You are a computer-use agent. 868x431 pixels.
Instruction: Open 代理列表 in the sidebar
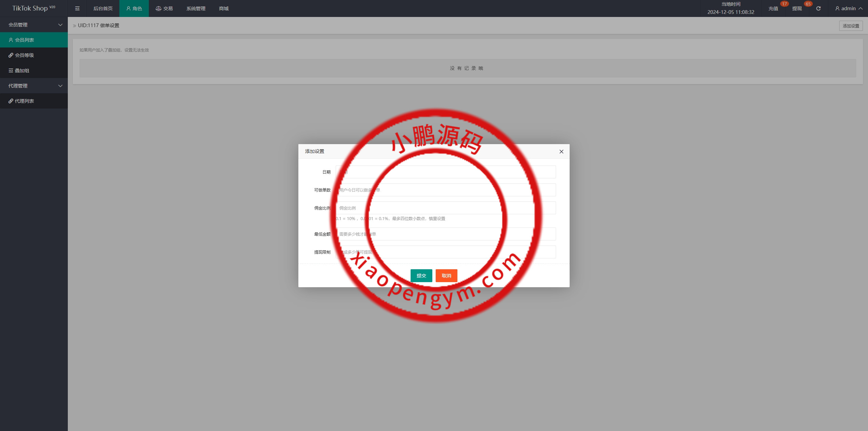pos(24,101)
